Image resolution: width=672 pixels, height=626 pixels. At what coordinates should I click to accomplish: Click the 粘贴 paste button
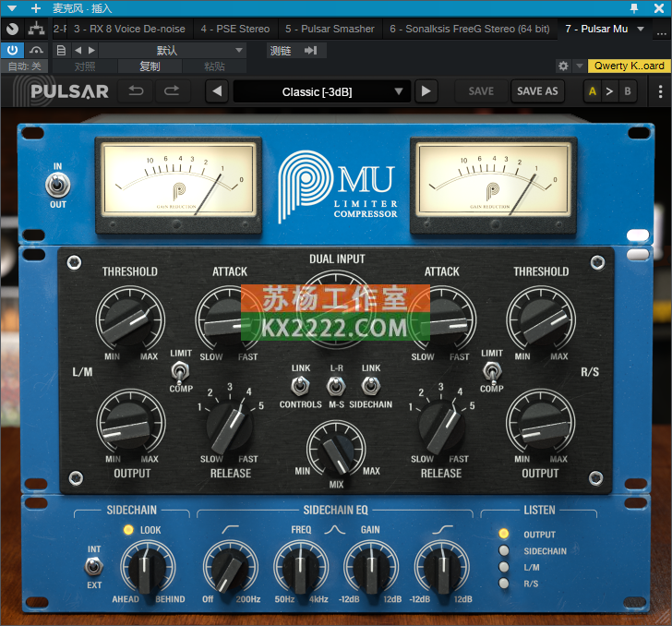pos(214,66)
